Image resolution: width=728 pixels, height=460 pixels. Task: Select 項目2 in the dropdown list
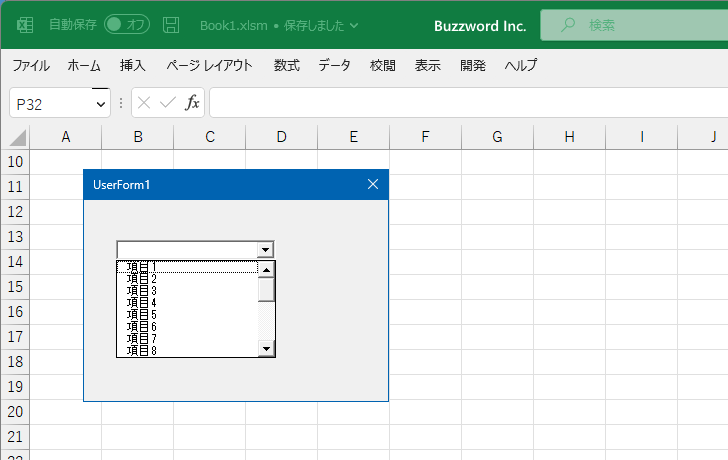tap(188, 279)
